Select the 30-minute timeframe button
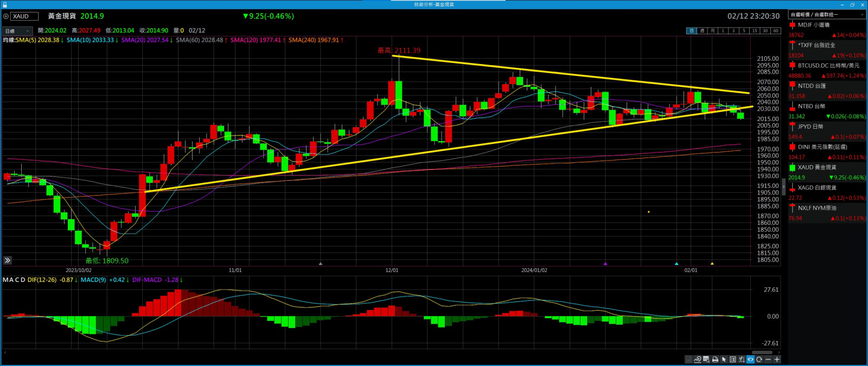Viewport: 868px width, 366px height. (765, 31)
